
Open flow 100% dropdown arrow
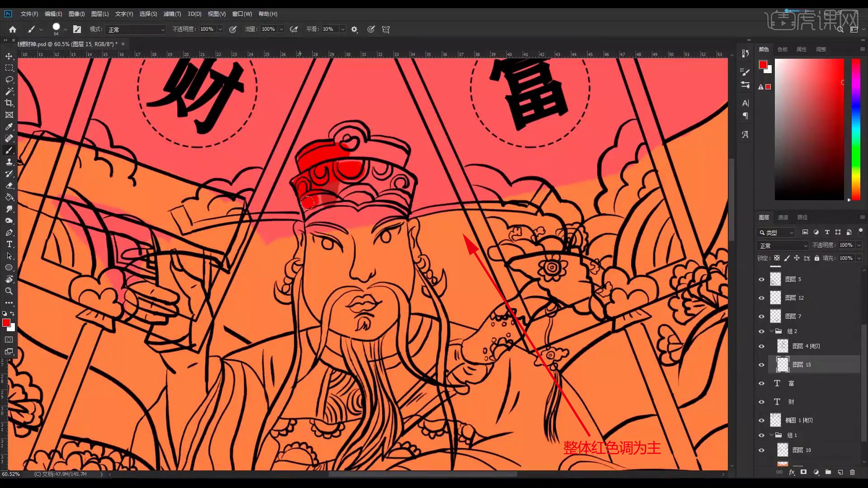(x=281, y=29)
